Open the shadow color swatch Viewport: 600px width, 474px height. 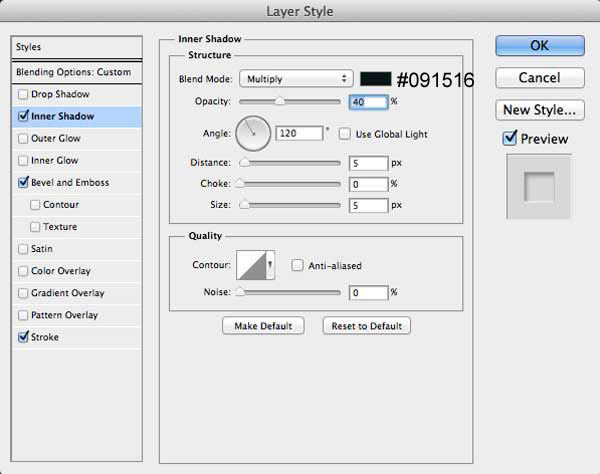[376, 79]
